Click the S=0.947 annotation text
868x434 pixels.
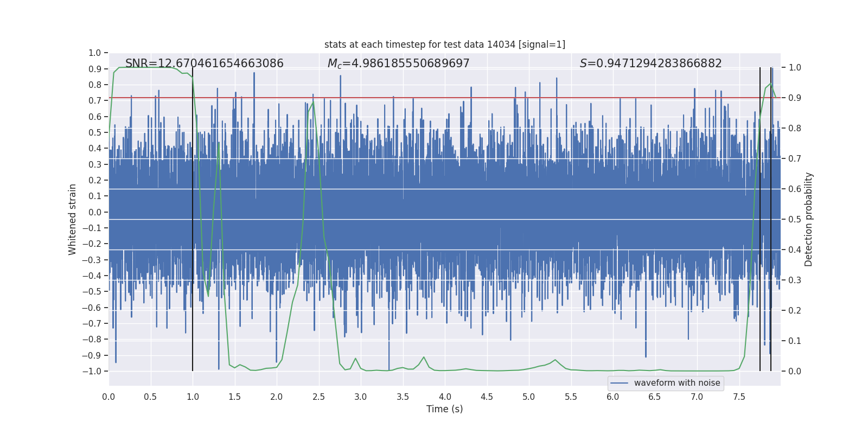click(650, 63)
